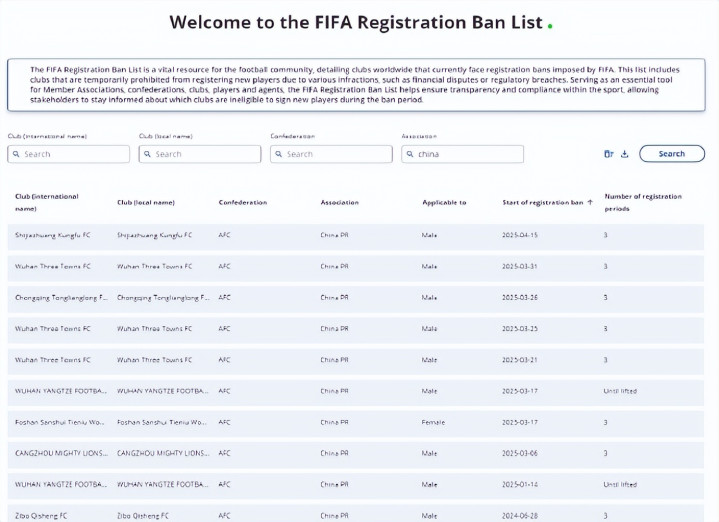
Task: Open the Association field containing china
Action: point(462,154)
